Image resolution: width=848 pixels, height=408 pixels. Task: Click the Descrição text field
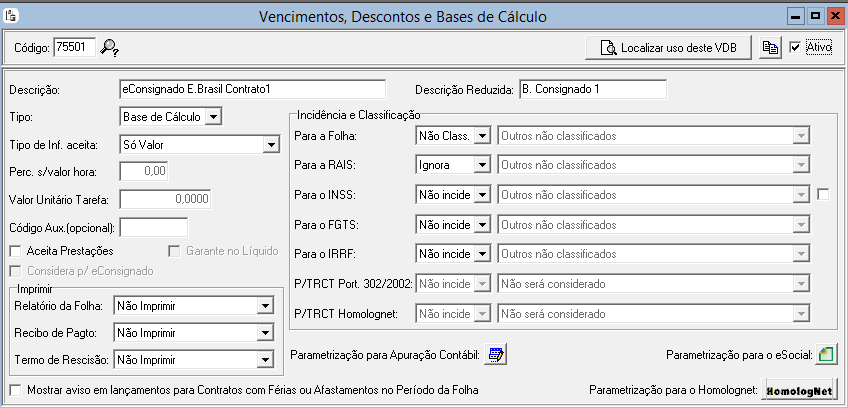click(253, 89)
